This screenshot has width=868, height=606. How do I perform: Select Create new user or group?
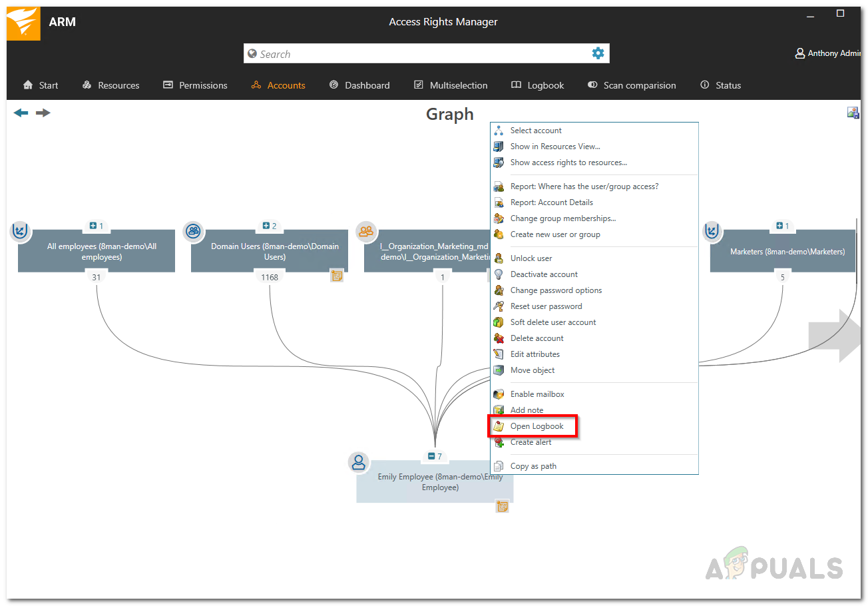[594, 234]
